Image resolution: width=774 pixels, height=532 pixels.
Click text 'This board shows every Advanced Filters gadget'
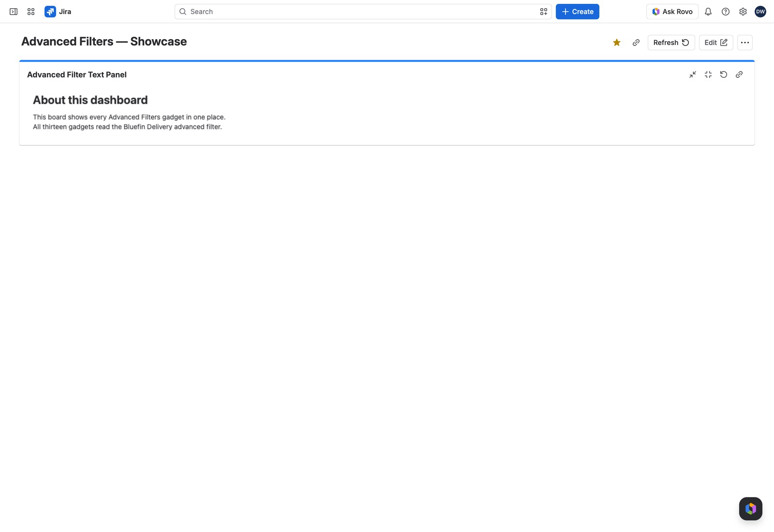(x=108, y=117)
